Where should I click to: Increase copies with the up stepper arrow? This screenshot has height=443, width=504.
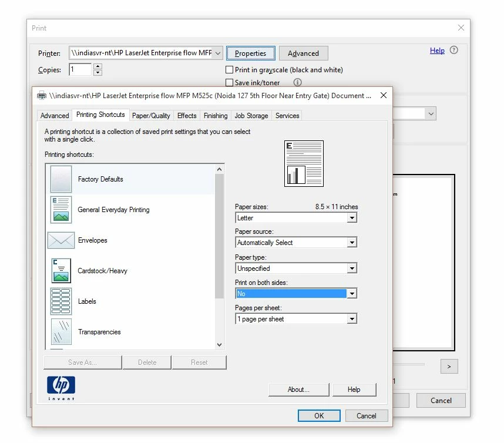click(98, 66)
